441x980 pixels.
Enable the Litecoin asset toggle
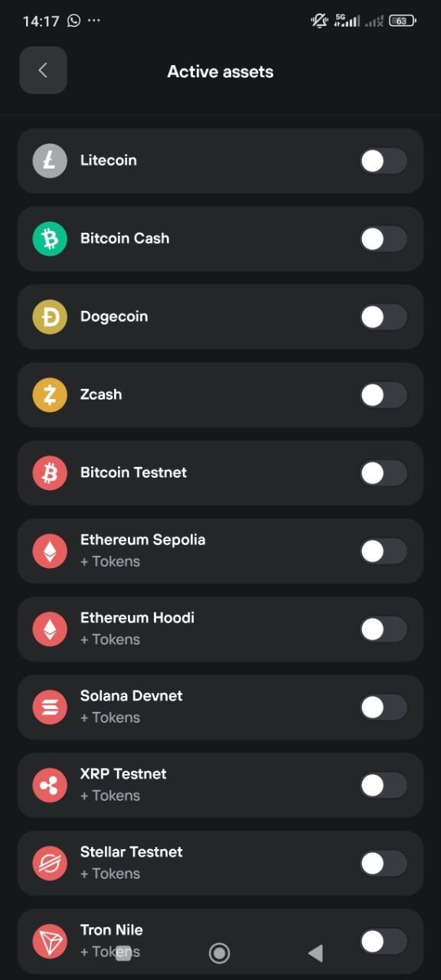point(383,160)
